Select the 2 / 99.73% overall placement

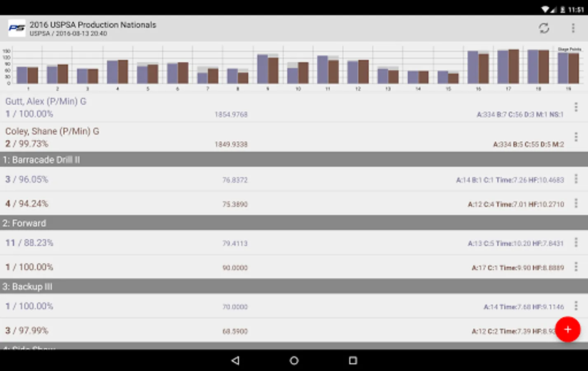pyautogui.click(x=27, y=144)
